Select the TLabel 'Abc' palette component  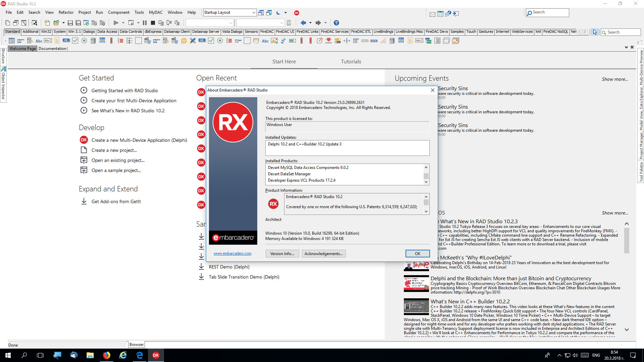click(x=39, y=41)
